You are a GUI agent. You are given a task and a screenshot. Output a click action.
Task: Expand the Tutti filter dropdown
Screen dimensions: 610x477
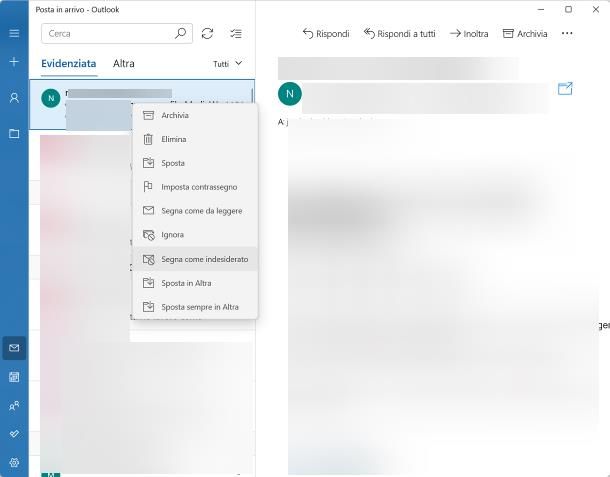coord(228,64)
